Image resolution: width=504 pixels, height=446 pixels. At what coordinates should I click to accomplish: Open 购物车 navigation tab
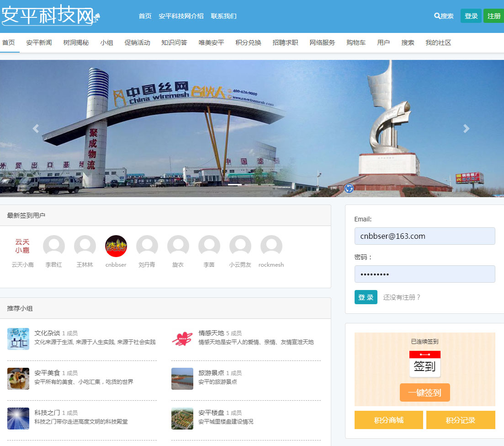(x=356, y=43)
